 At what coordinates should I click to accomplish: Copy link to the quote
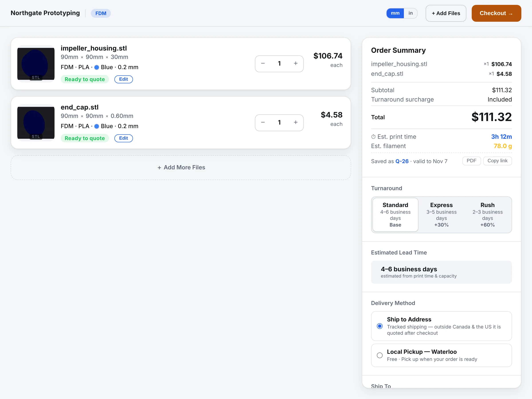[497, 161]
